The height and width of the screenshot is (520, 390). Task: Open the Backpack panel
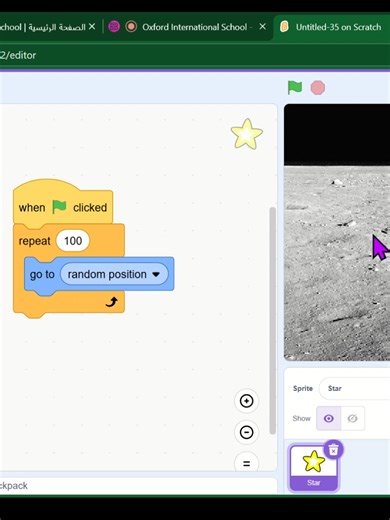[138, 486]
